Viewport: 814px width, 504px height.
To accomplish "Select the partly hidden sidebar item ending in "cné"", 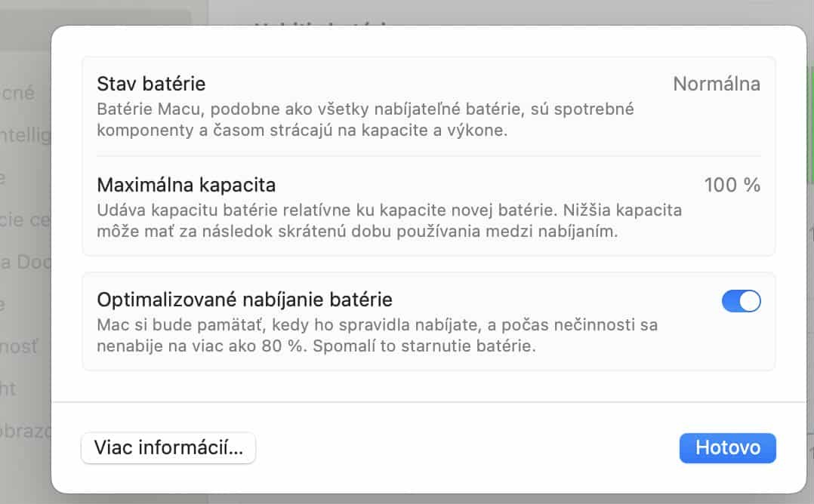I will pyautogui.click(x=19, y=93).
